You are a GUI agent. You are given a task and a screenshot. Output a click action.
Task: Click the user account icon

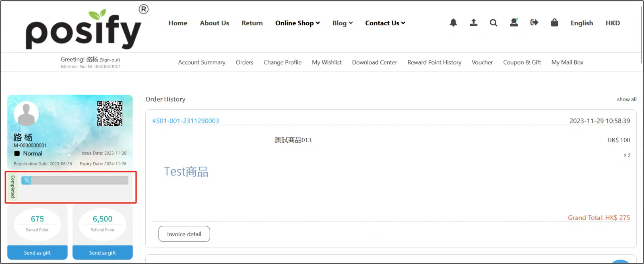point(514,23)
